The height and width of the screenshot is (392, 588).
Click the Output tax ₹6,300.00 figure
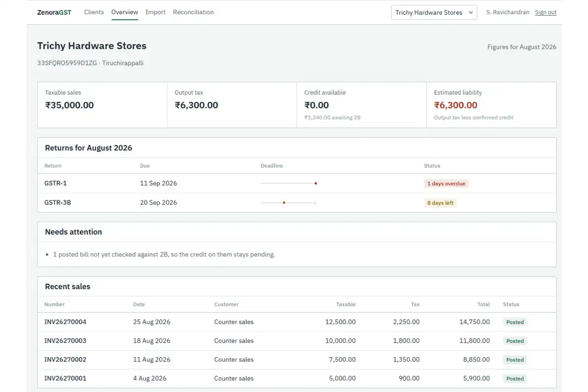point(196,105)
